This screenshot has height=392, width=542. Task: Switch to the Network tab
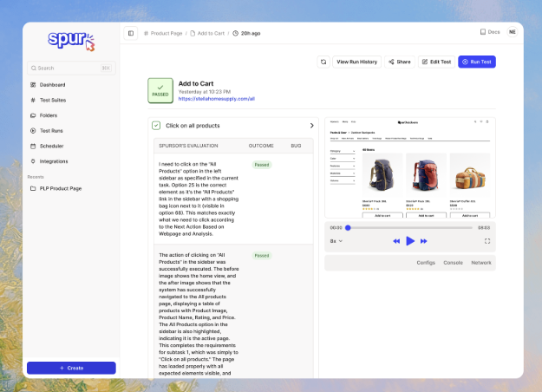point(481,262)
